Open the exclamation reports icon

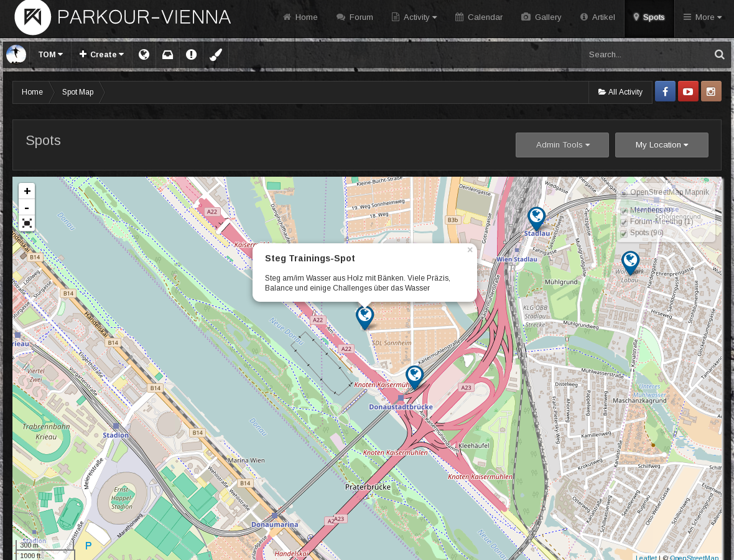tap(191, 54)
